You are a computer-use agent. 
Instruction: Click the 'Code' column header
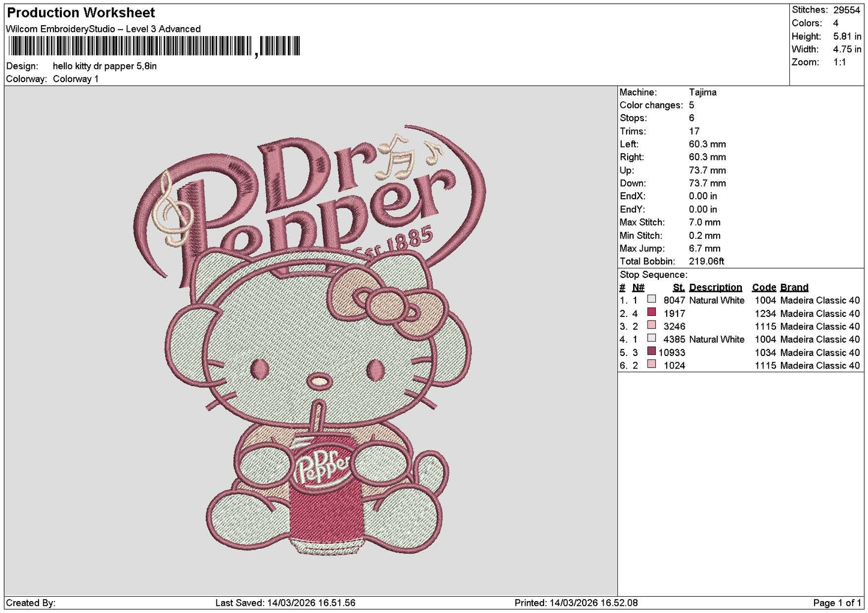click(x=763, y=288)
